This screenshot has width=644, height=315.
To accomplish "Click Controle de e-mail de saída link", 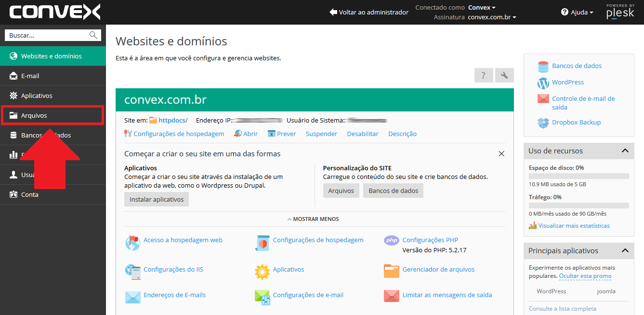I will pyautogui.click(x=583, y=103).
